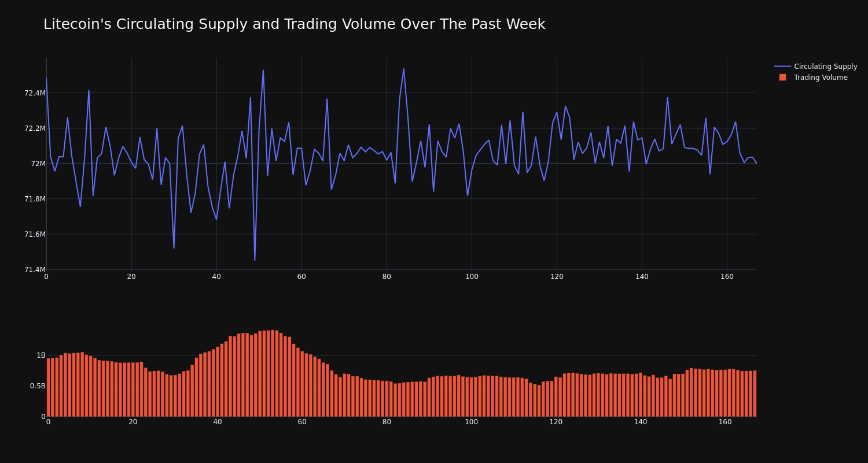
Task: Click the tallest volume bar near hour 53
Action: (x=273, y=373)
